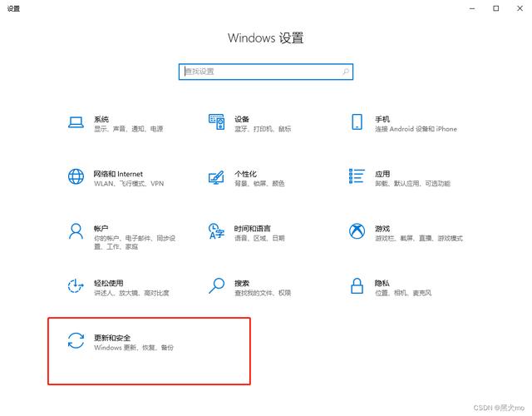The image size is (532, 416).
Task: Open the 帐户 settings title
Action: point(101,229)
